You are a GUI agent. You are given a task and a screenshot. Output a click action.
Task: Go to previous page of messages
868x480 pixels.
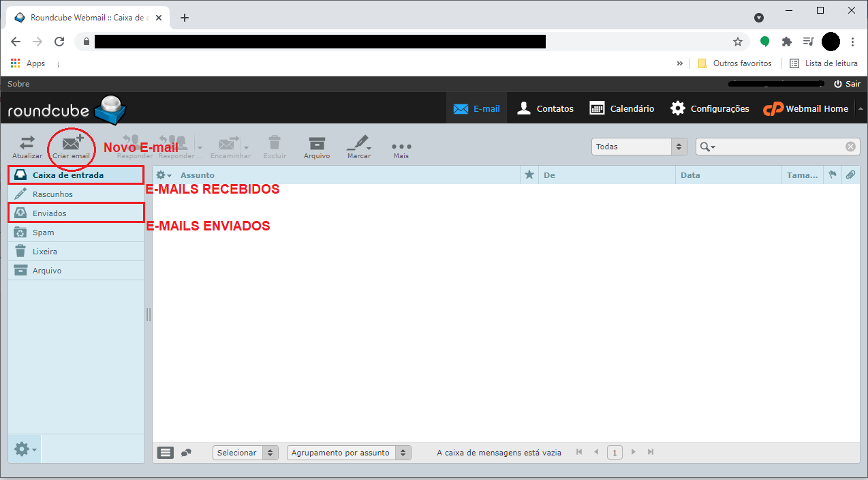(x=596, y=452)
